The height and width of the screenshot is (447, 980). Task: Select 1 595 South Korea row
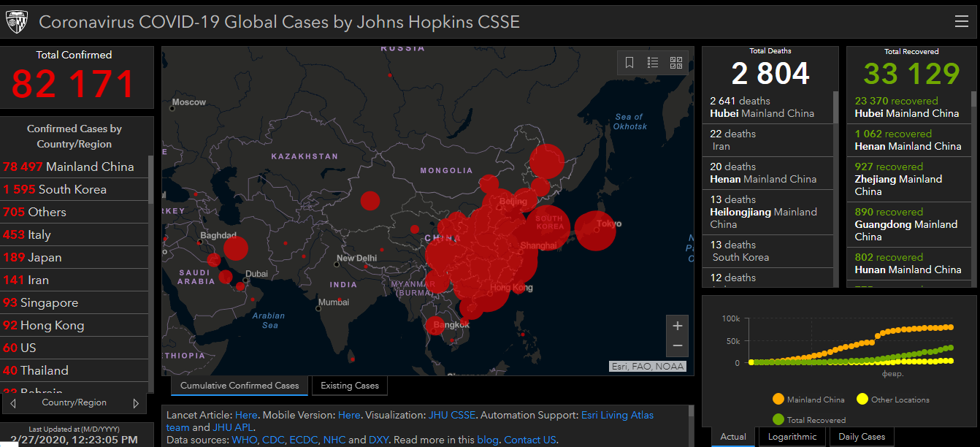click(x=74, y=189)
